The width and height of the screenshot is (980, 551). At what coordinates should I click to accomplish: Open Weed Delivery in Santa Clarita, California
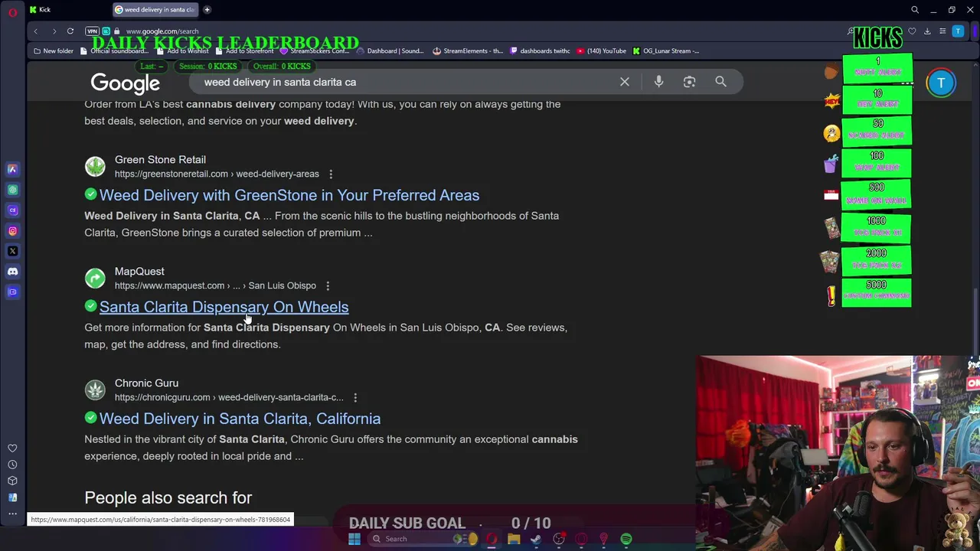pos(240,419)
